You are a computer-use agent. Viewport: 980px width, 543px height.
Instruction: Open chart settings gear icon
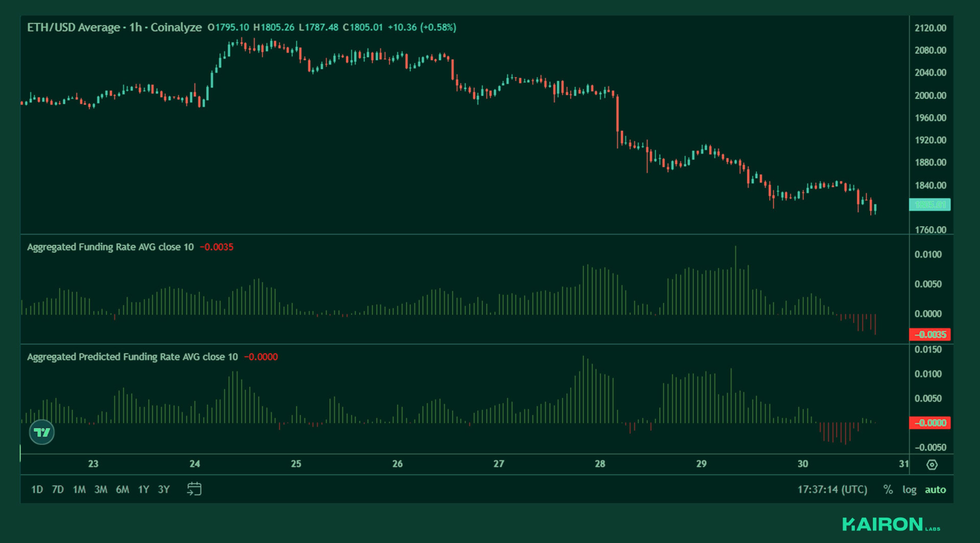932,464
